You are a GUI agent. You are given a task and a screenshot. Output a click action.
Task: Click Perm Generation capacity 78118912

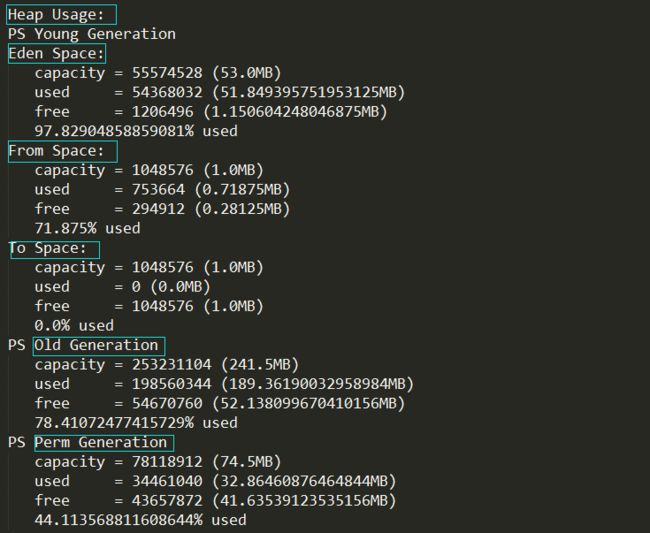(x=167, y=462)
